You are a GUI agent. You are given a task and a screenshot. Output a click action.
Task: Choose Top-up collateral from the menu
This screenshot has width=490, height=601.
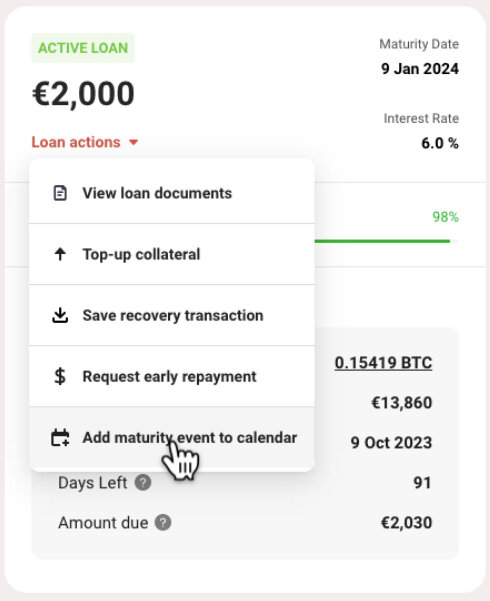coord(172,254)
